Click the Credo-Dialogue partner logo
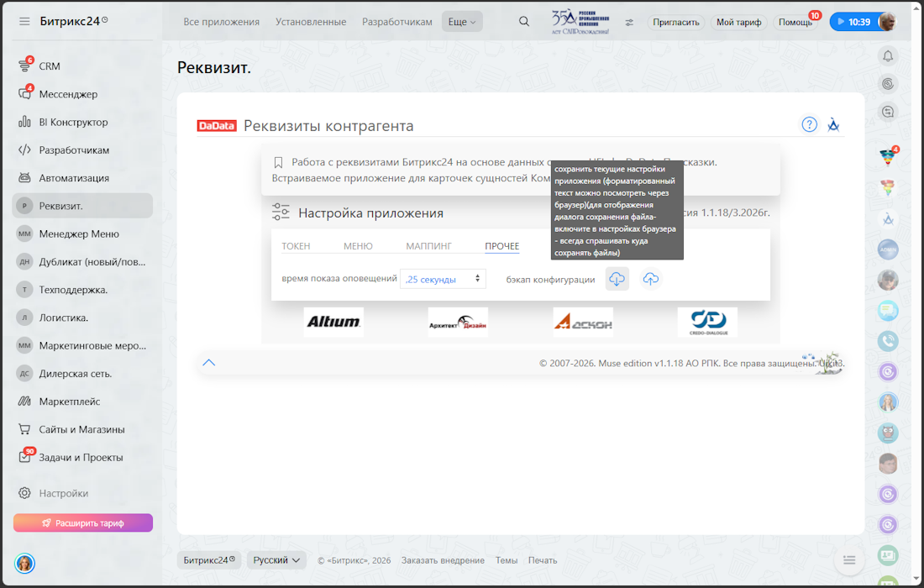This screenshot has width=924, height=588. 707,322
